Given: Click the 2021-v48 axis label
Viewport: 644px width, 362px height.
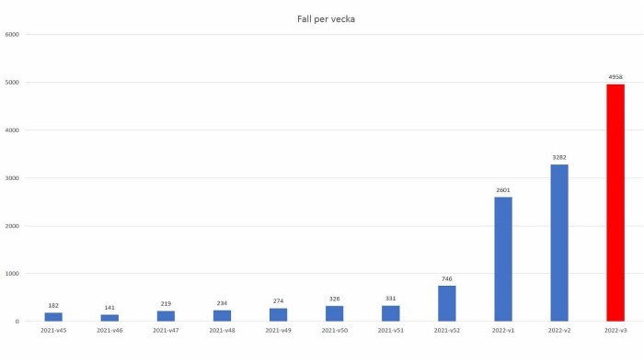Looking at the screenshot, I should [223, 331].
